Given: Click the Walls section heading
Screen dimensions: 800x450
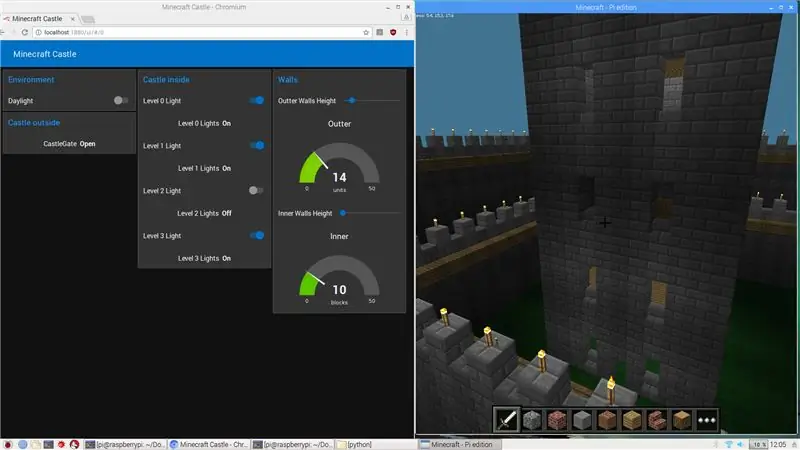Looking at the screenshot, I should (x=288, y=80).
